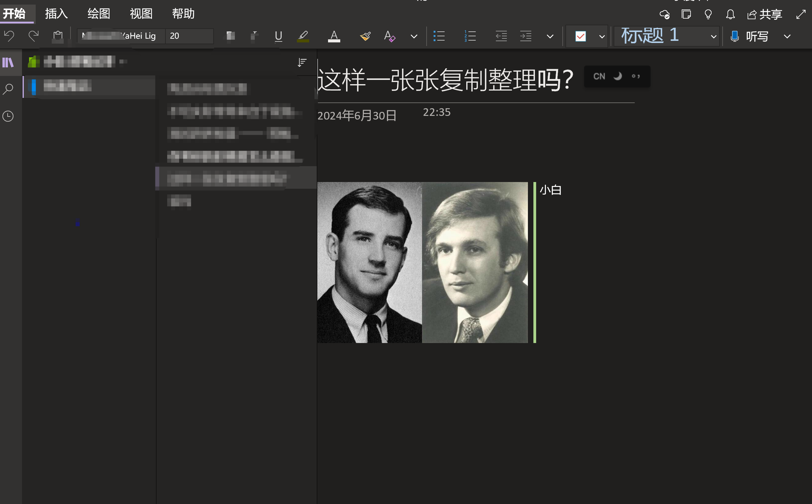Open more font formatting options chevron

tap(413, 36)
